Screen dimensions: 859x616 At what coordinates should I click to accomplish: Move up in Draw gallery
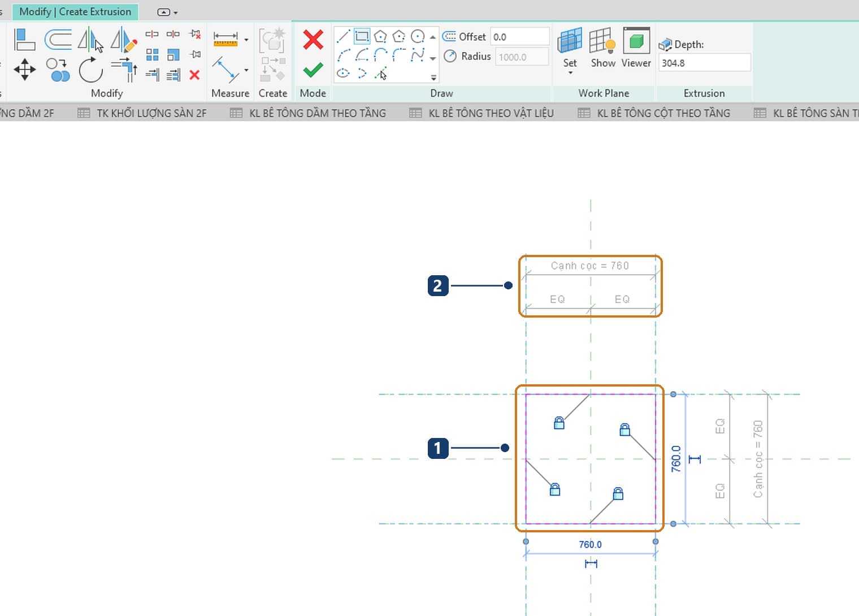pyautogui.click(x=433, y=37)
